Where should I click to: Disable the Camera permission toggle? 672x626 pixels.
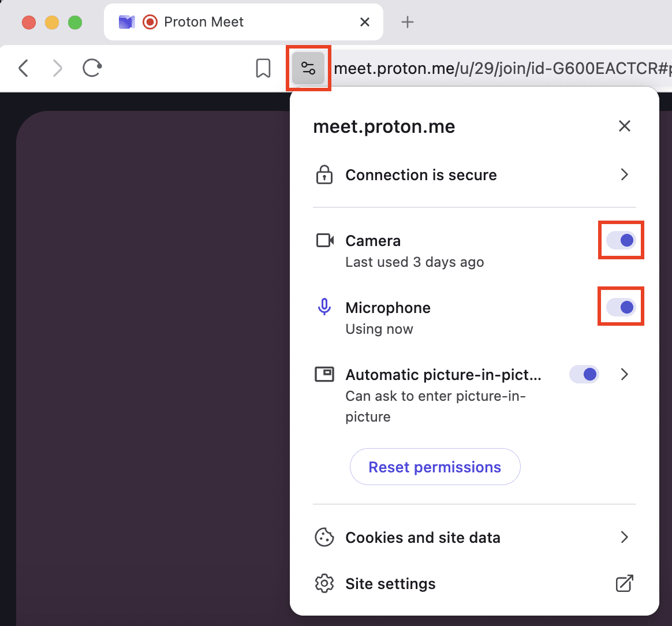click(x=621, y=240)
